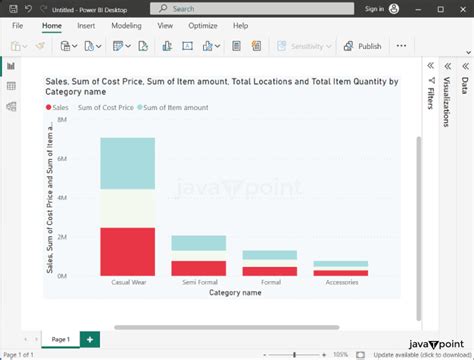Open the ribbon's three-dot more options
The height and width of the screenshot is (360, 474).
401,46
